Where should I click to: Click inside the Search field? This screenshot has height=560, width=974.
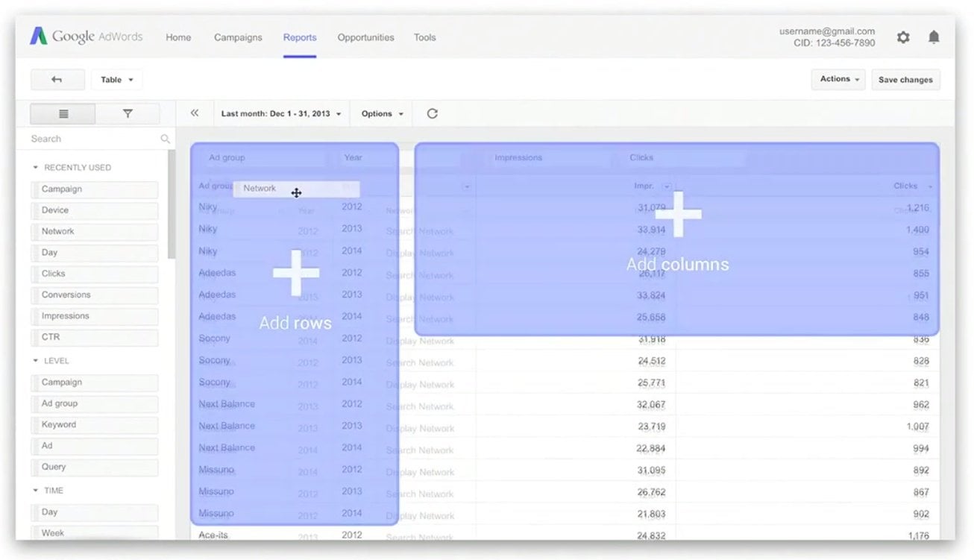(93, 139)
